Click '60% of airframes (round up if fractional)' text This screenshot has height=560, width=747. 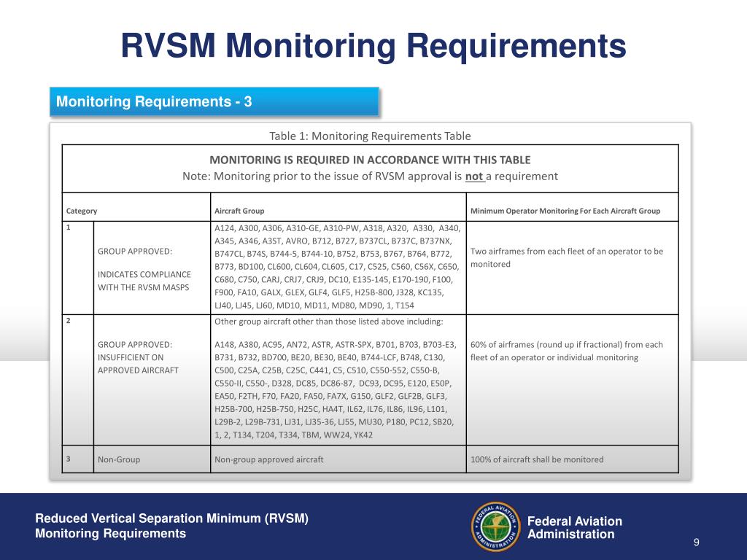pyautogui.click(x=566, y=351)
